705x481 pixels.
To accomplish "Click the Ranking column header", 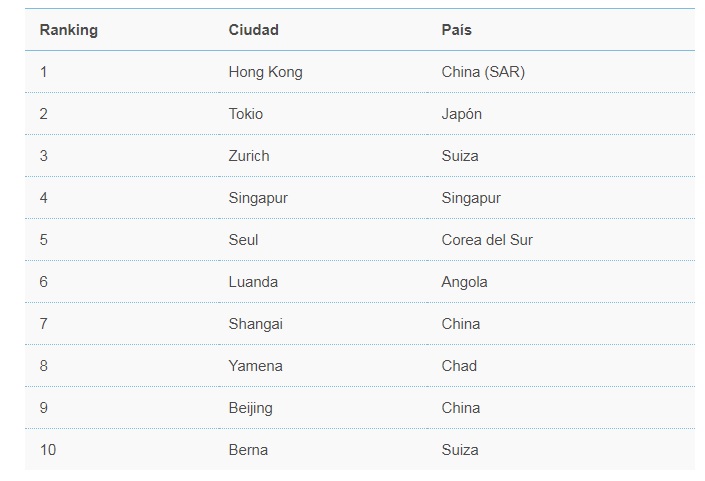I will point(68,30).
